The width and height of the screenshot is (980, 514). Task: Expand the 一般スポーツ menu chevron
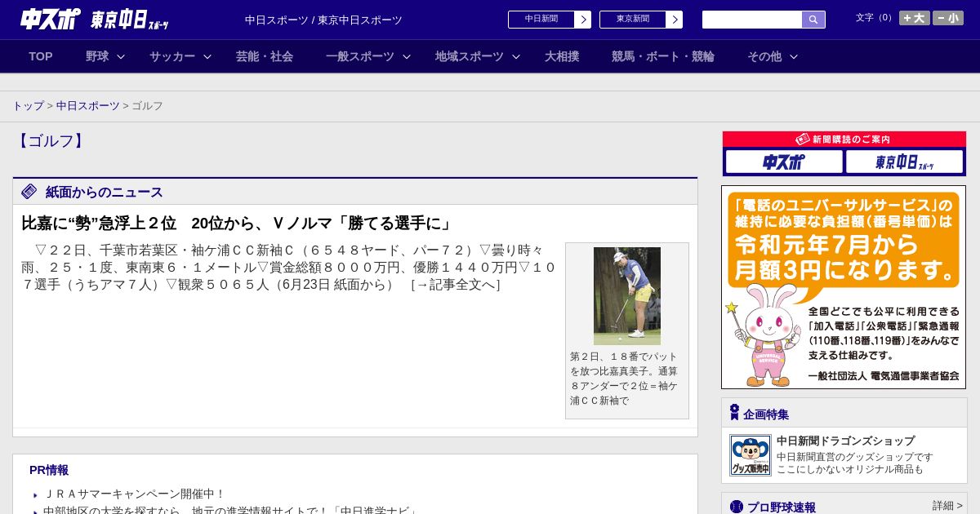[x=407, y=57]
